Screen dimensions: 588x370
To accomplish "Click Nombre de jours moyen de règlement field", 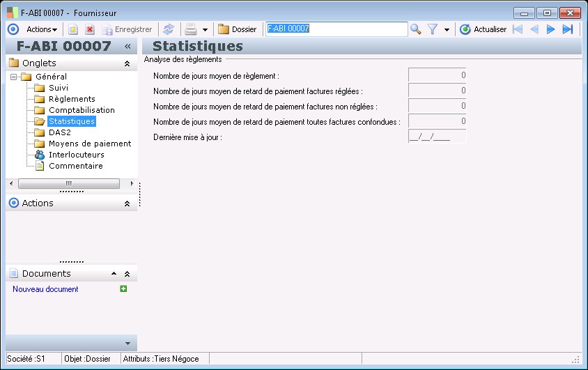I will click(438, 75).
